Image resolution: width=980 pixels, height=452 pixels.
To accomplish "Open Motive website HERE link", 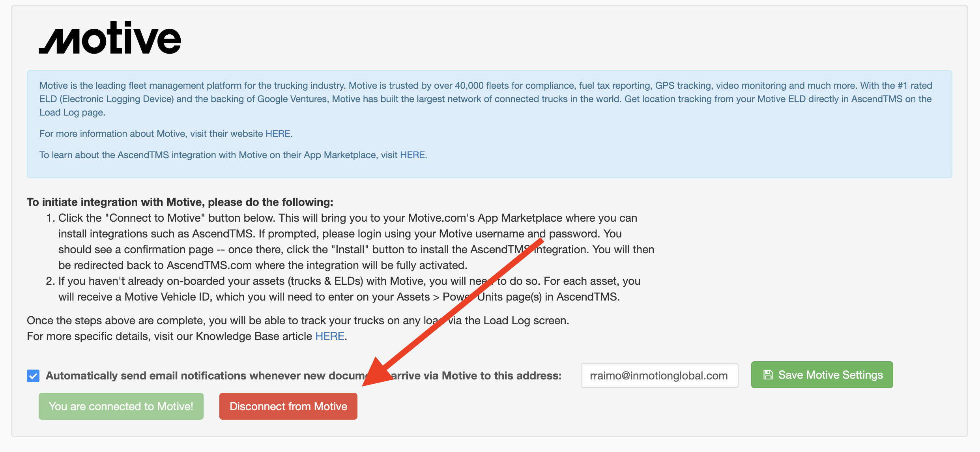I will click(278, 134).
